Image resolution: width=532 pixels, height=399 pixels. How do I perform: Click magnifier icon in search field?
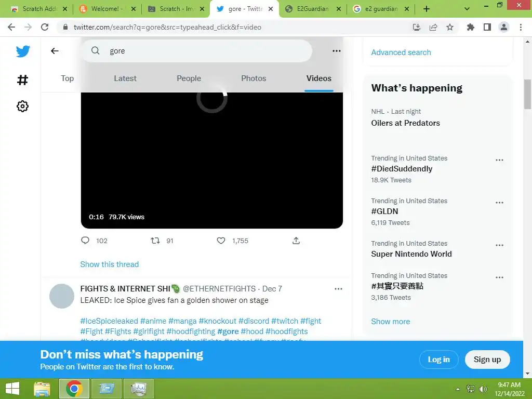point(96,50)
